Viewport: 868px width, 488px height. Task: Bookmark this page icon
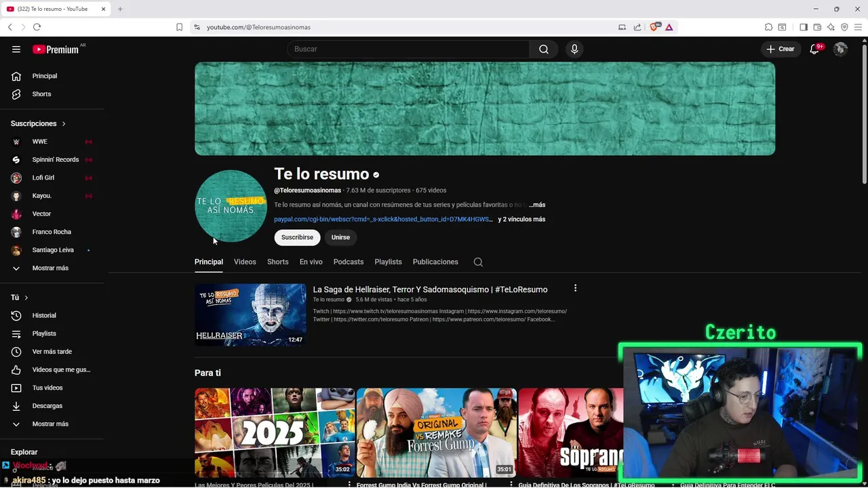pyautogui.click(x=179, y=27)
